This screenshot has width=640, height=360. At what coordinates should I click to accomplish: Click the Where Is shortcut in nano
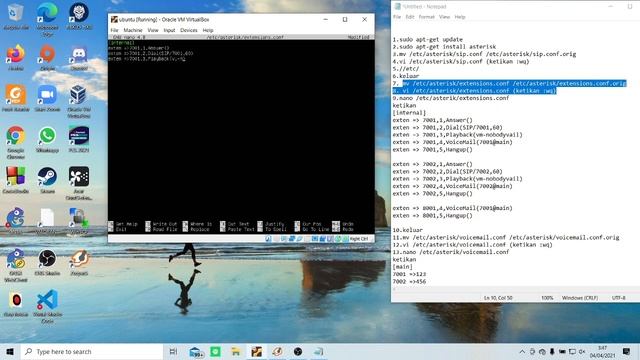[x=198, y=224]
